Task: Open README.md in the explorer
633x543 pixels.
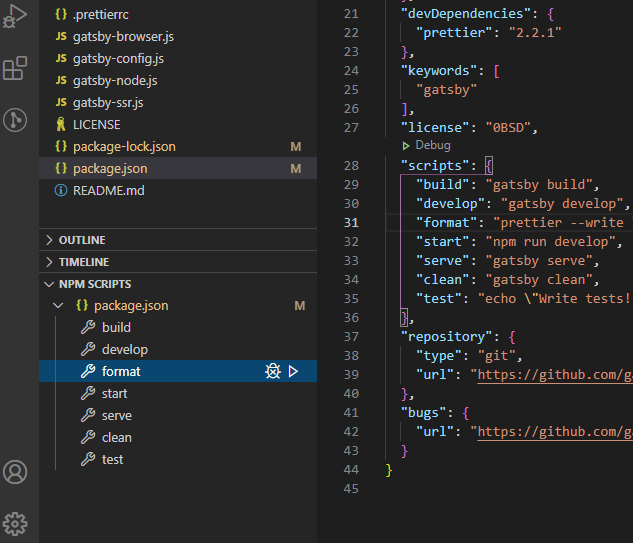Action: (178, 190)
